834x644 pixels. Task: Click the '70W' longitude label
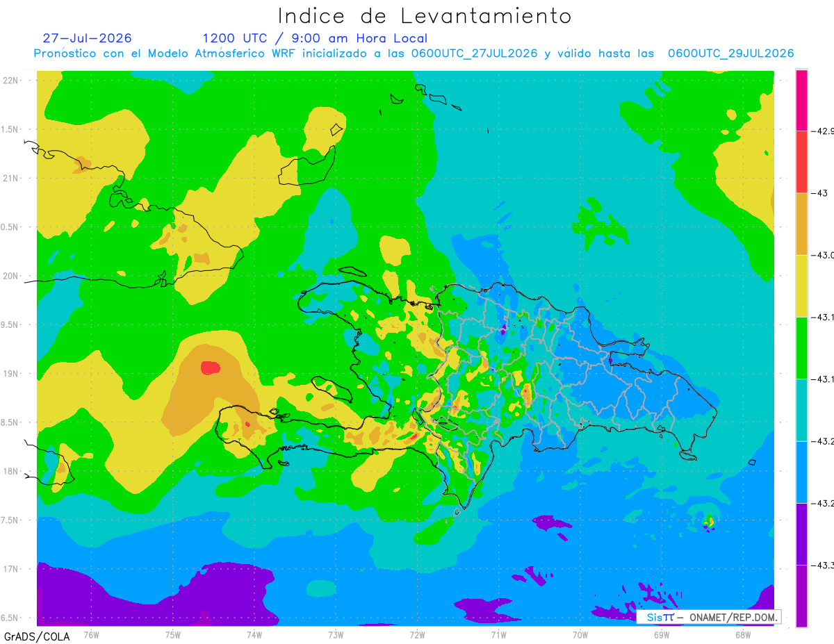[x=580, y=635]
